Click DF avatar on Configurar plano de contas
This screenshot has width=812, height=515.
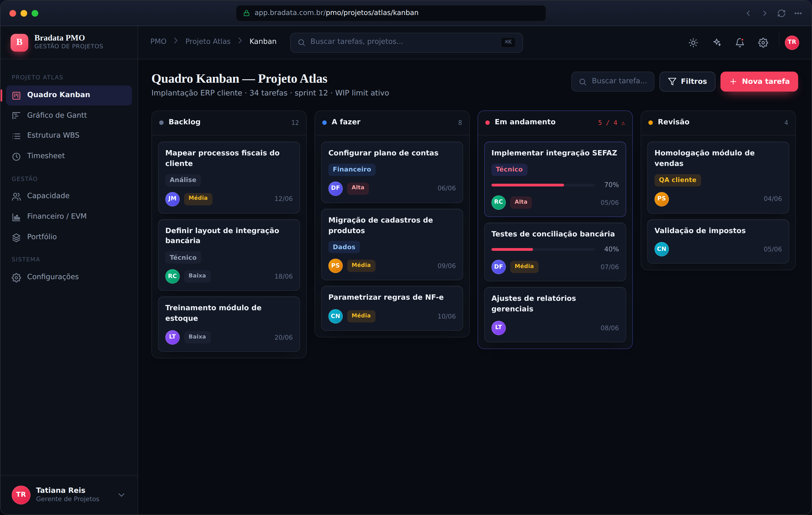(335, 188)
